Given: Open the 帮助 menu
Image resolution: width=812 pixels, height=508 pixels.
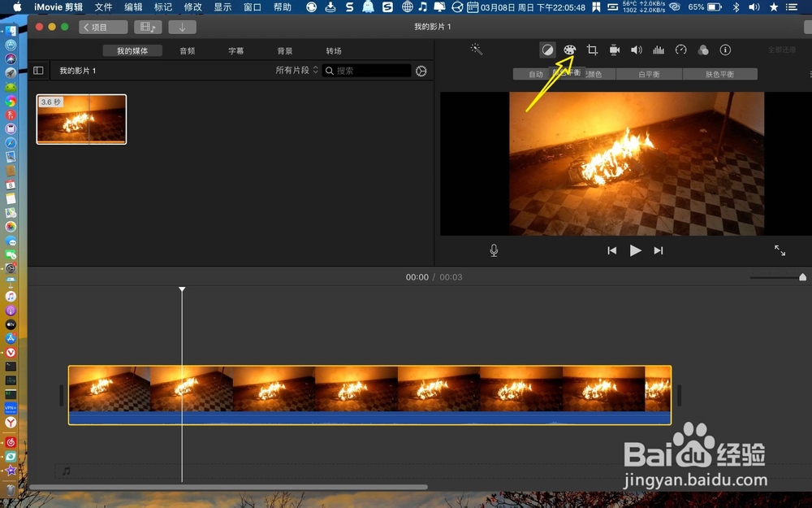Looking at the screenshot, I should click(283, 7).
